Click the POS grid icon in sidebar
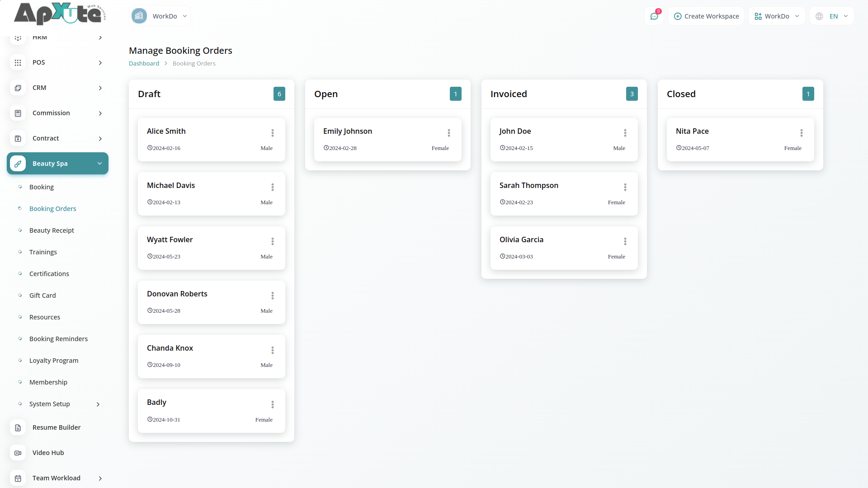Screen dimensions: 868x488 tap(18, 63)
